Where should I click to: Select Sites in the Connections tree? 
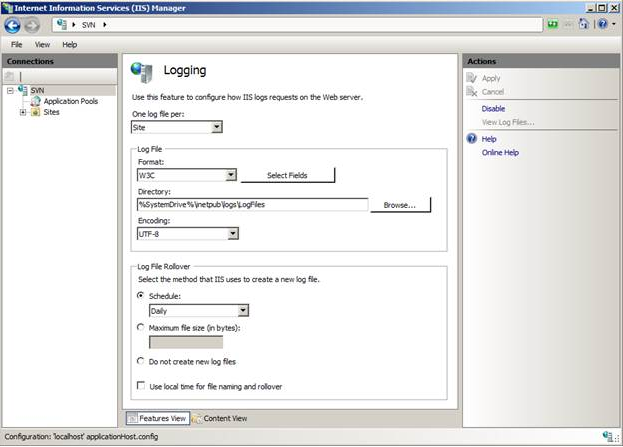[x=52, y=112]
